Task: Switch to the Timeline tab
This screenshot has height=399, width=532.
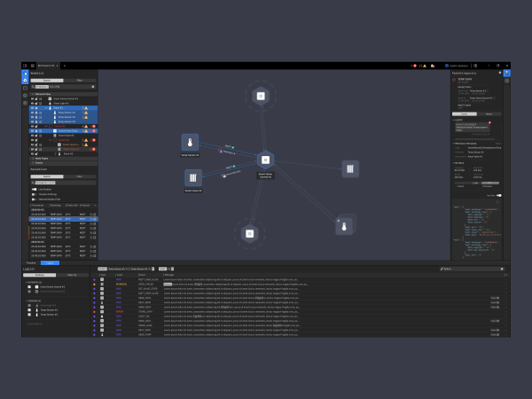Action: point(31,263)
